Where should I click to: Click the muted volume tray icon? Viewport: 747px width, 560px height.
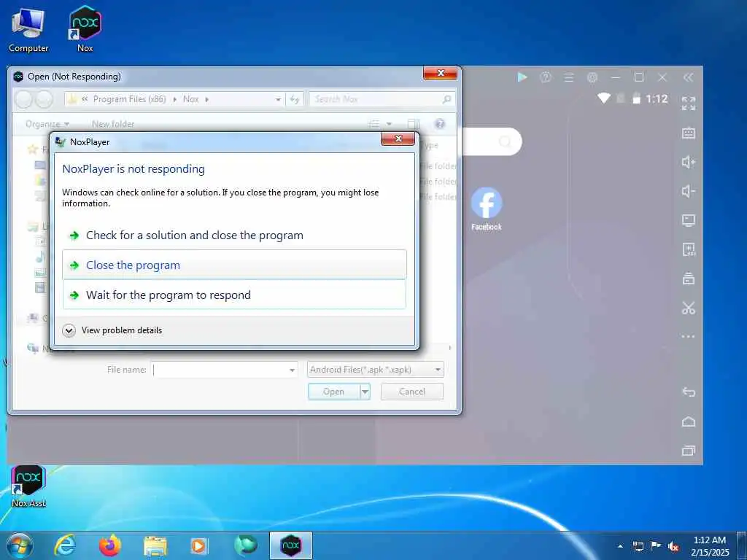coord(673,546)
